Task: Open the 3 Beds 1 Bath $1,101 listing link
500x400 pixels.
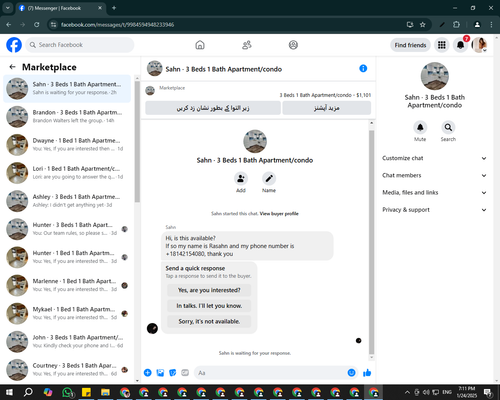Action: [325, 95]
